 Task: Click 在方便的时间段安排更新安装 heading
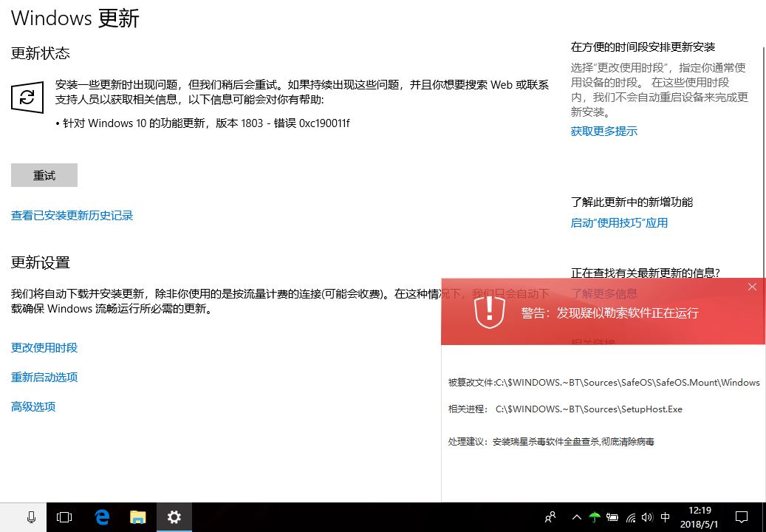point(643,47)
